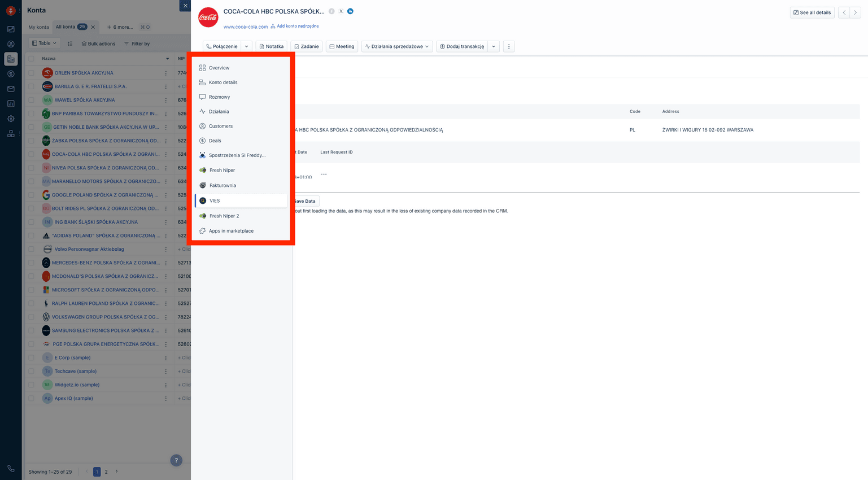Expand the Połączenie call options arrow
This screenshot has width=868, height=480.
tap(246, 46)
